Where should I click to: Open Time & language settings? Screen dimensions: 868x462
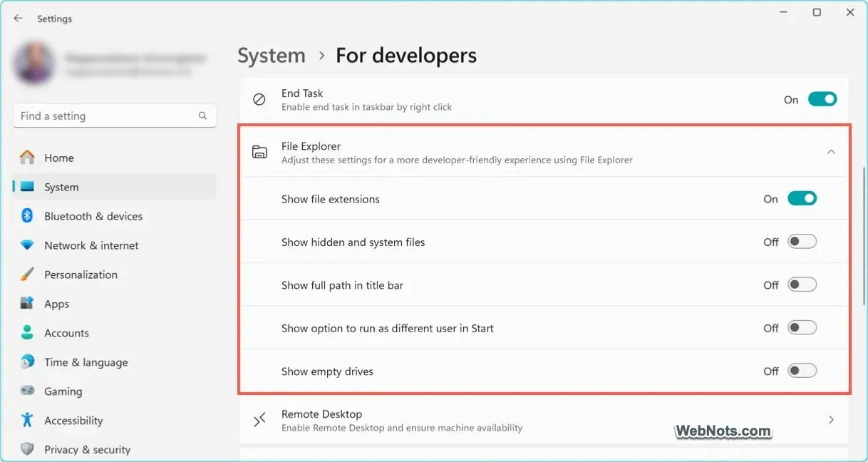(x=115, y=362)
